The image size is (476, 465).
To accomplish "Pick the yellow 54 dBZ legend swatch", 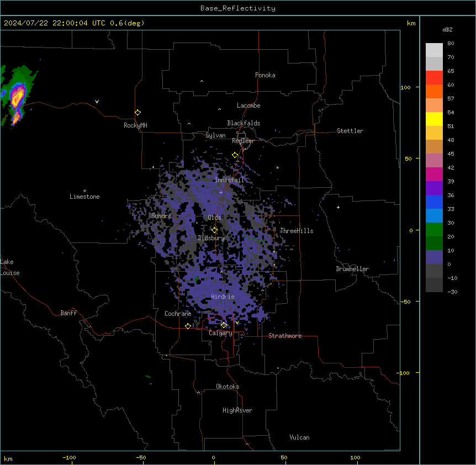I will pos(434,119).
